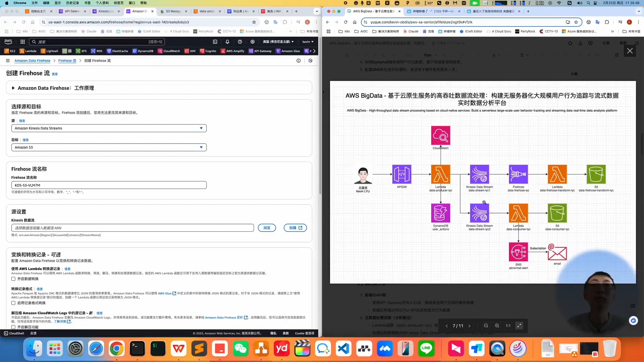Click the 浏览 button for Kinesis data stream
The image size is (644, 362).
click(267, 228)
